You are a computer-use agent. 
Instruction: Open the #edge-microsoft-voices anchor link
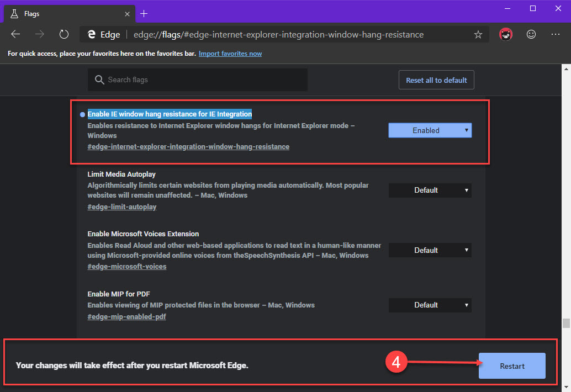click(x=126, y=267)
